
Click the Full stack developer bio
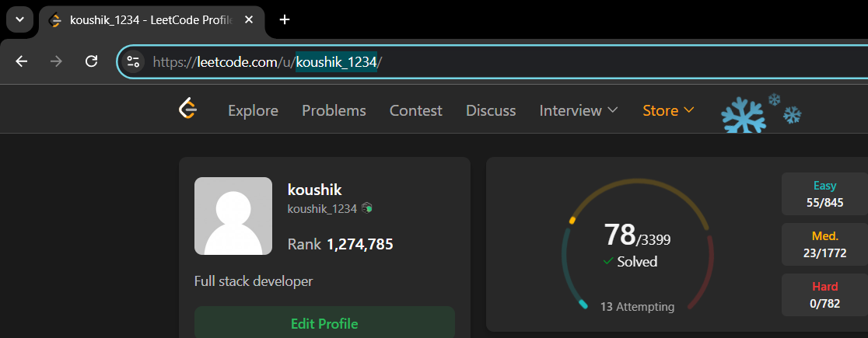[254, 281]
